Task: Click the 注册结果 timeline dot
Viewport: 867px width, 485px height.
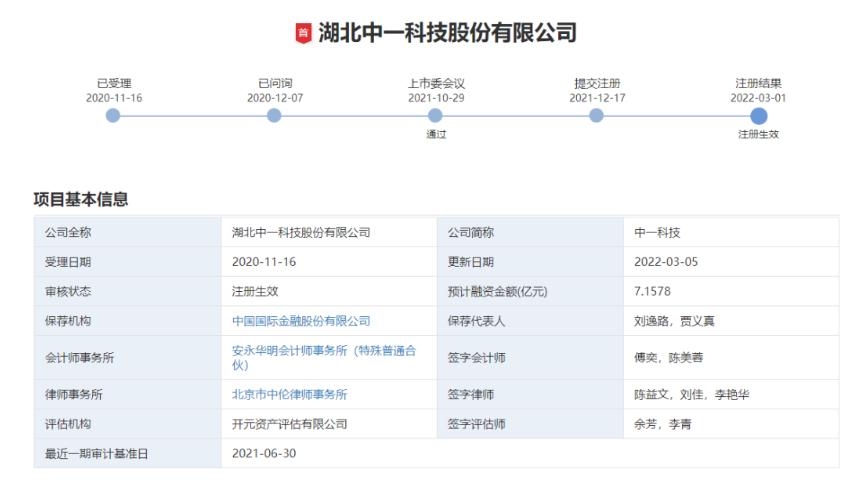Action: [x=759, y=116]
